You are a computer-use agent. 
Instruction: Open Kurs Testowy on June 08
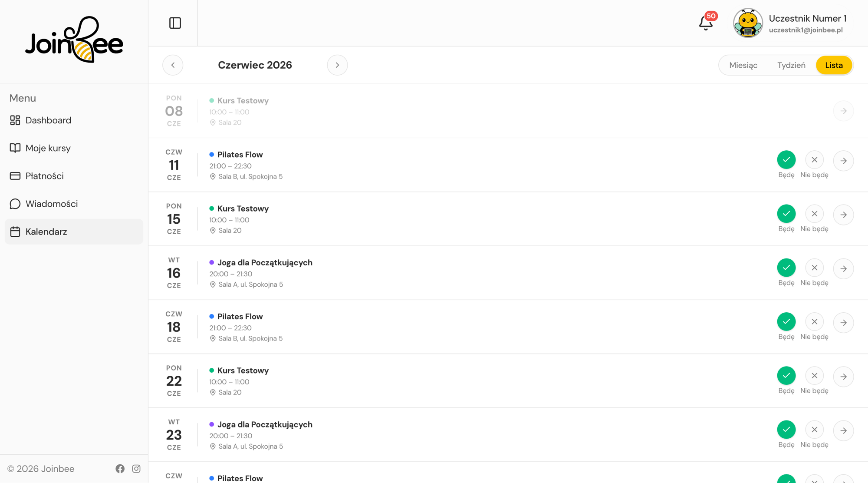point(243,101)
